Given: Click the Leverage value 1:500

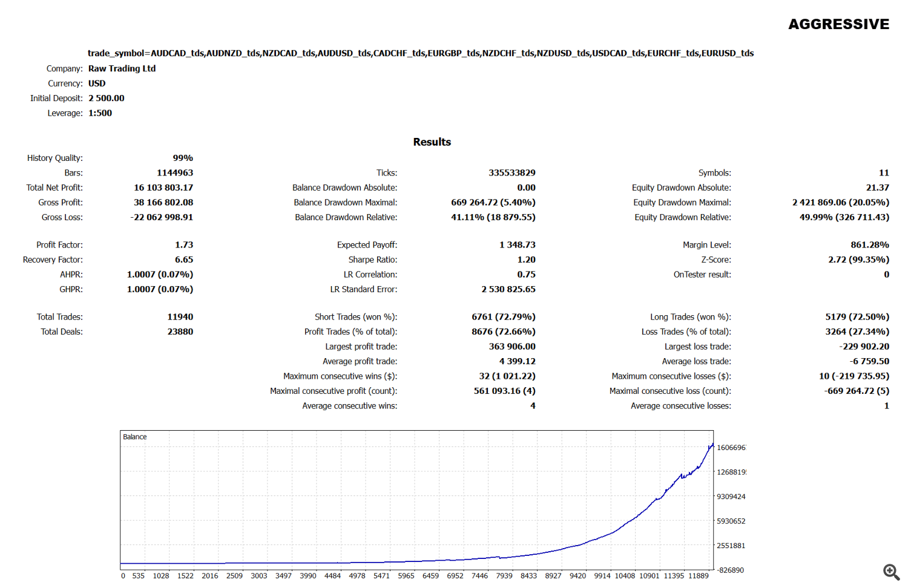Looking at the screenshot, I should pos(100,113).
